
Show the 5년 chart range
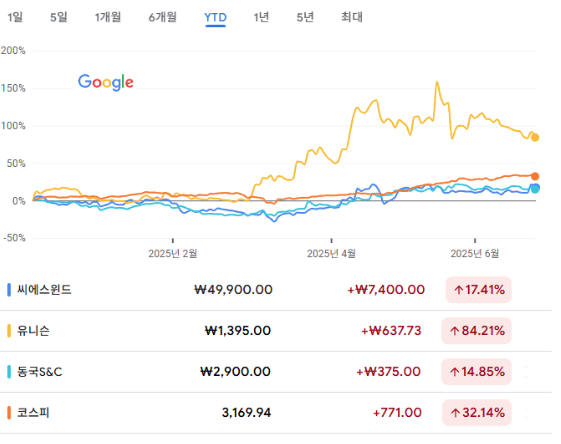coord(305,17)
